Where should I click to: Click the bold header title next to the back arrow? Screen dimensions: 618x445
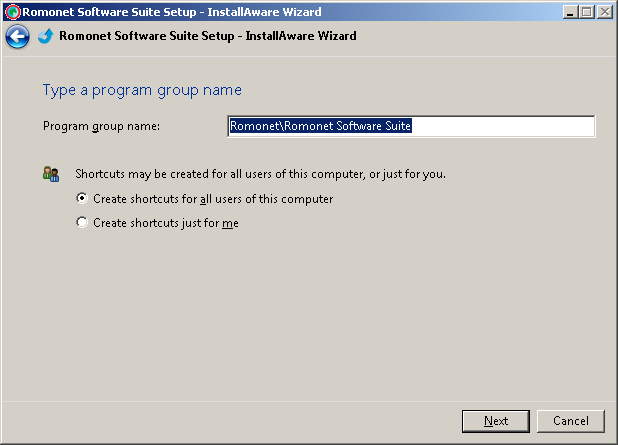pyautogui.click(x=208, y=36)
